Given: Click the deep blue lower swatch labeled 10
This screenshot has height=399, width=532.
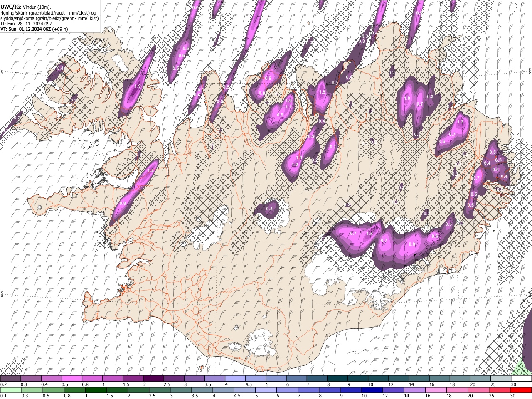Looking at the screenshot, I should 372,390.
